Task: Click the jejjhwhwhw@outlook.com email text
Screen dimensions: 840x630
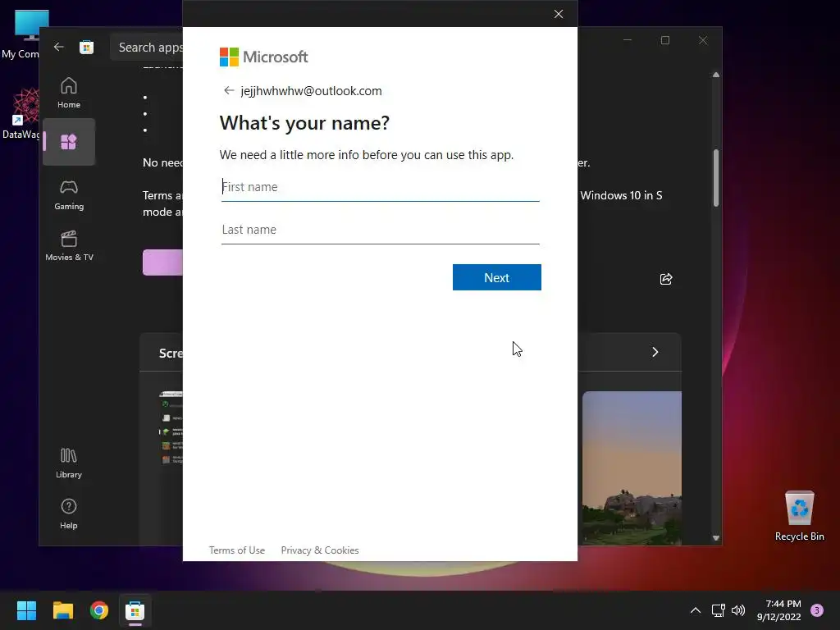Action: [311, 91]
